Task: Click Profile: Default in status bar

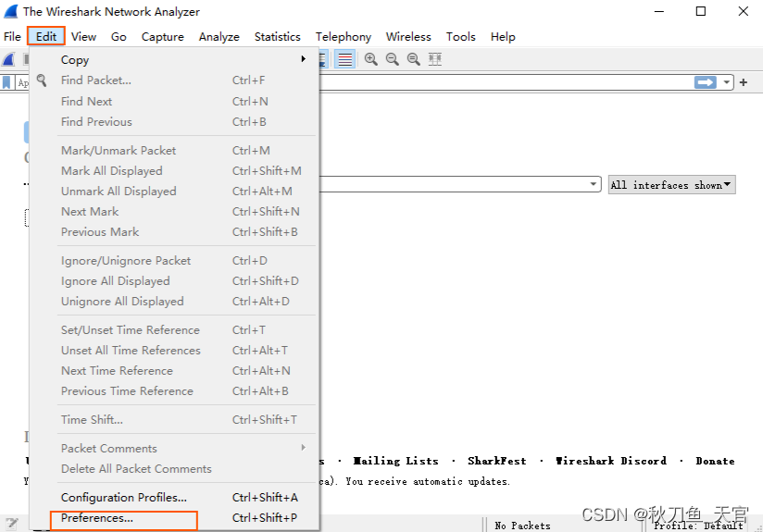Action: (x=698, y=526)
